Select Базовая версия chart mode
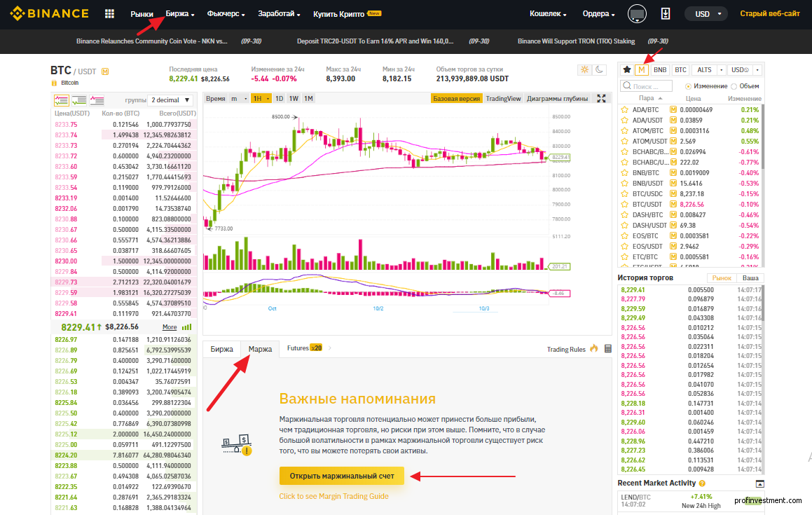 (456, 98)
